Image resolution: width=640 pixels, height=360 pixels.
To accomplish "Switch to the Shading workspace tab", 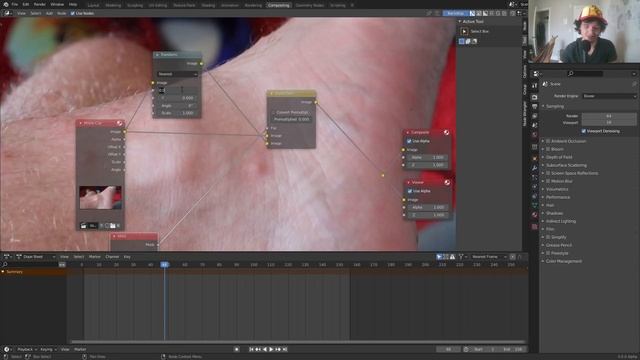I will pyautogui.click(x=208, y=5).
